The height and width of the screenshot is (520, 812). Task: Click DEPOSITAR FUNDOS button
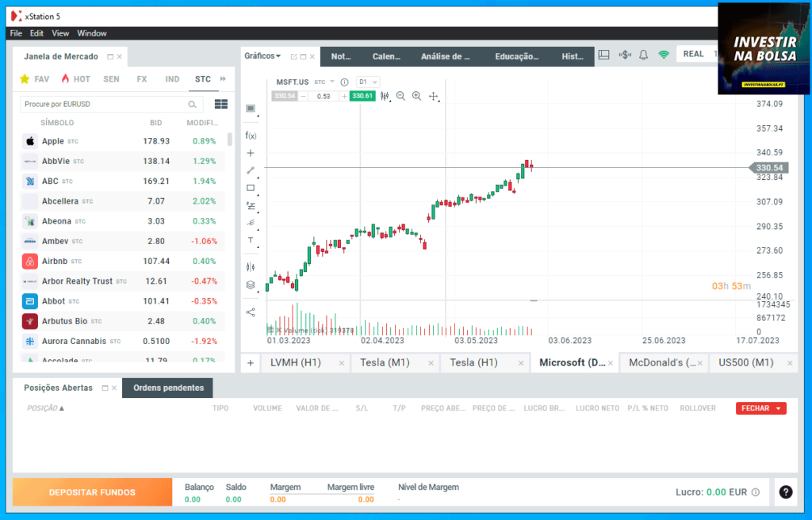pos(92,492)
